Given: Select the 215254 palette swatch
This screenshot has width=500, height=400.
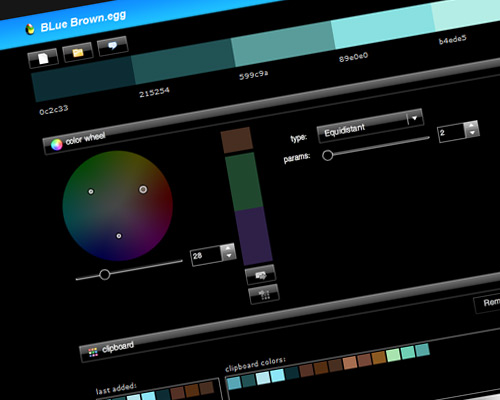Looking at the screenshot, I should click(183, 61).
